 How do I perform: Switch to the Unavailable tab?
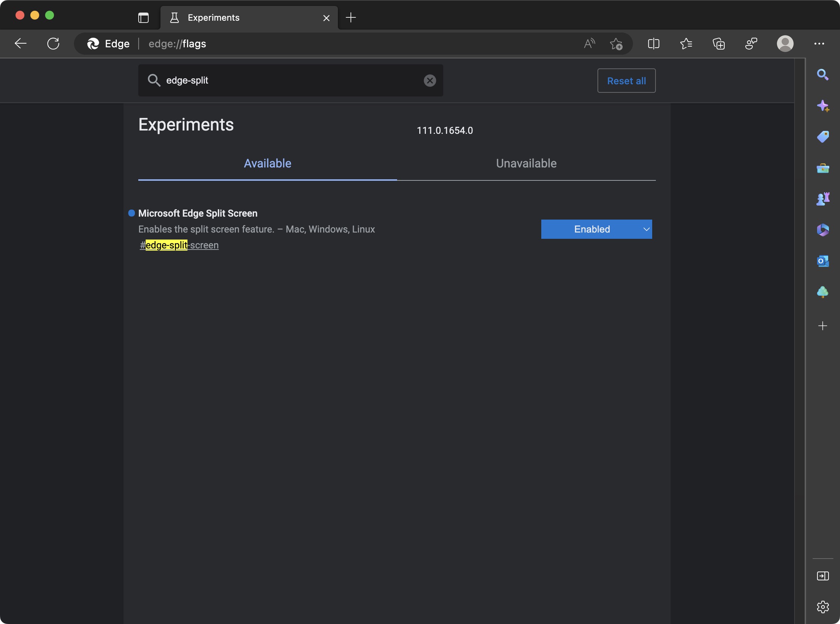(526, 163)
